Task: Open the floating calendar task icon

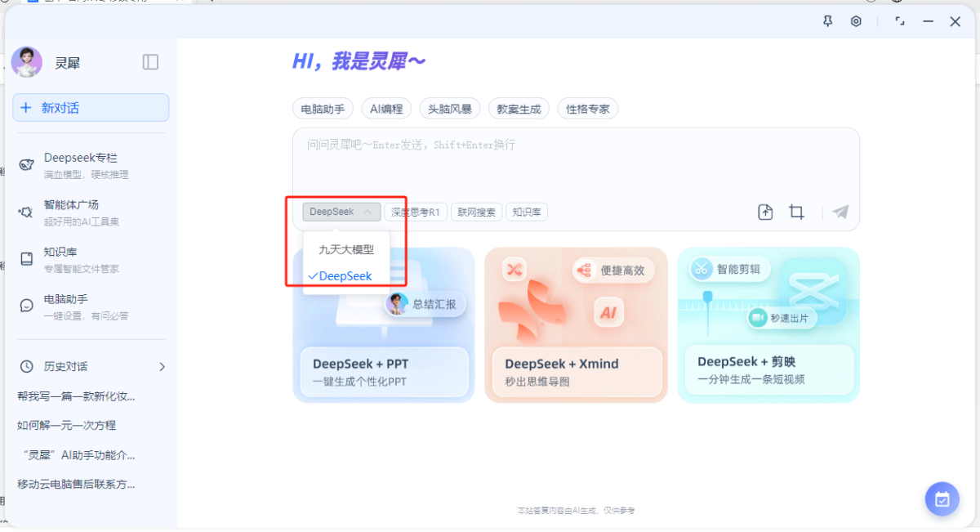Action: pyautogui.click(x=942, y=499)
